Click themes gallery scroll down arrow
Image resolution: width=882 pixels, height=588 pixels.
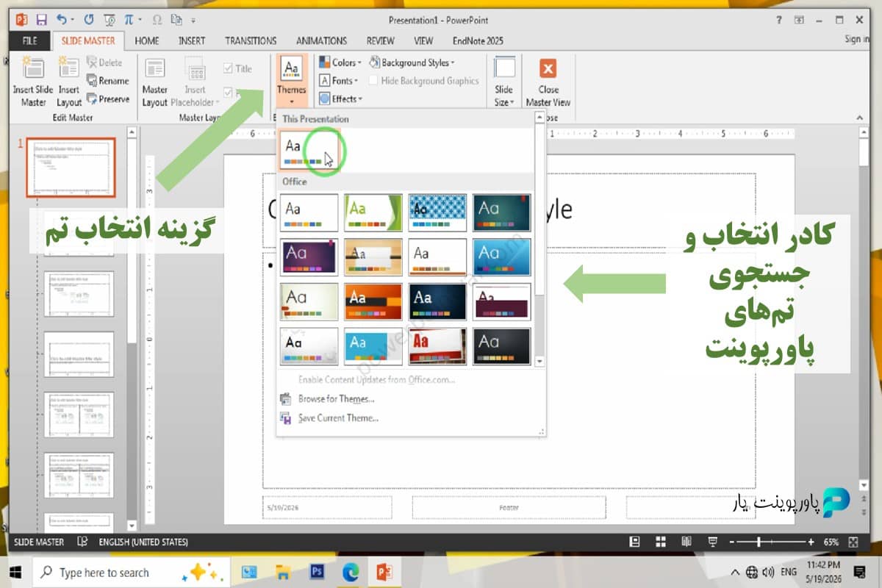(x=539, y=362)
